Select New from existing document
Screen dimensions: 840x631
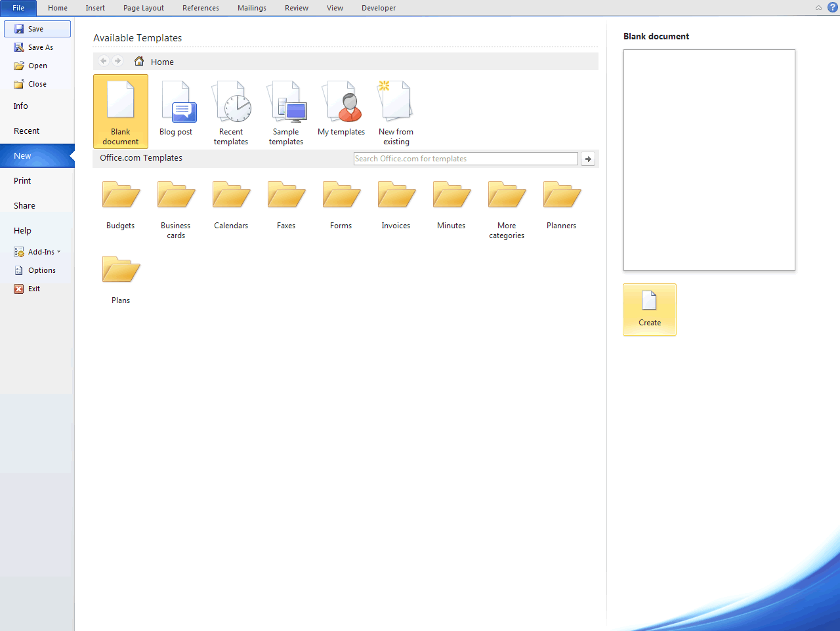coord(396,112)
